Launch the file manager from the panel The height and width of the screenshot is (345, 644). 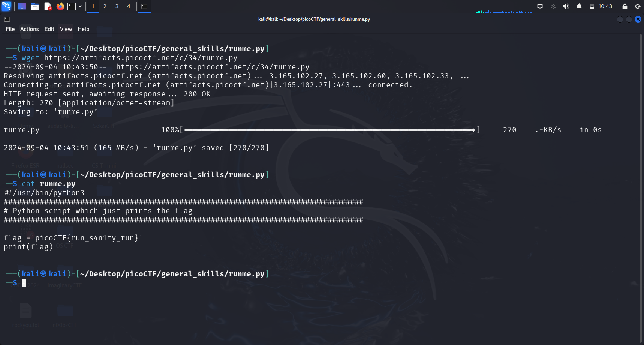click(x=35, y=6)
